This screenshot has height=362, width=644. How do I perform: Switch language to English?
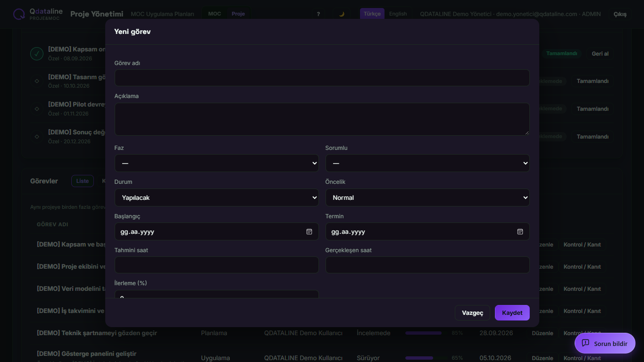click(x=398, y=14)
